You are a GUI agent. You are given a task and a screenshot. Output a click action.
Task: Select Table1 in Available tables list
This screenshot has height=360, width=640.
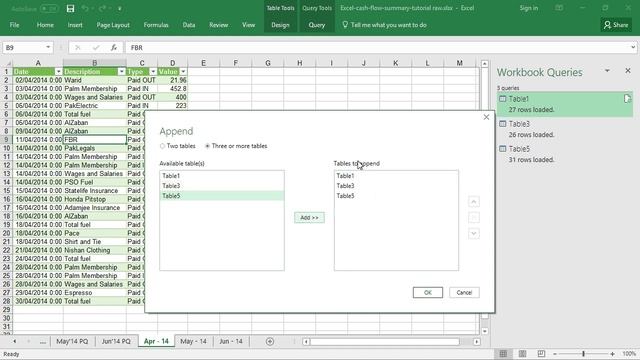tap(222, 176)
